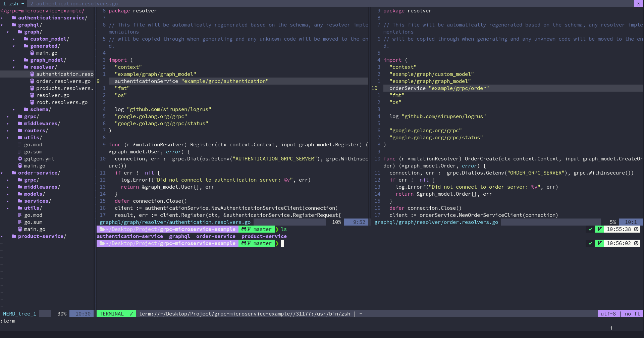Click the folder icon of order-service/

[14, 173]
